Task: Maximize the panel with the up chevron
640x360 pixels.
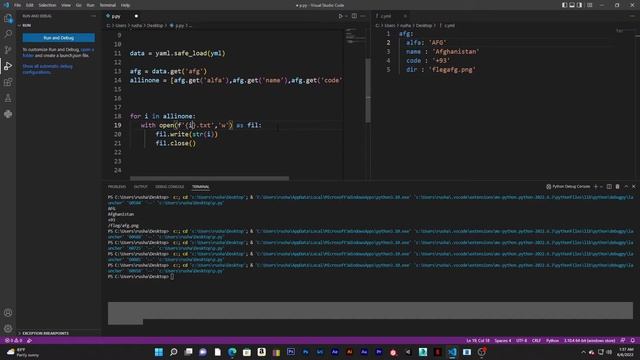Action: tap(626, 187)
